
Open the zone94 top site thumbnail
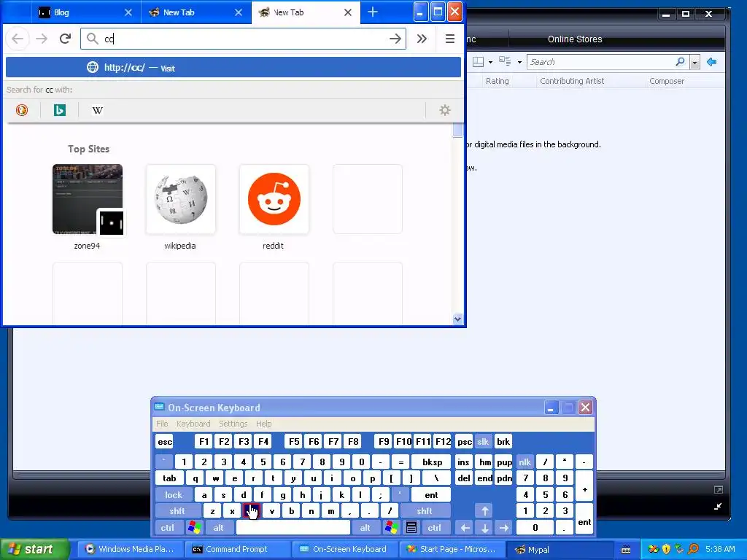click(88, 199)
